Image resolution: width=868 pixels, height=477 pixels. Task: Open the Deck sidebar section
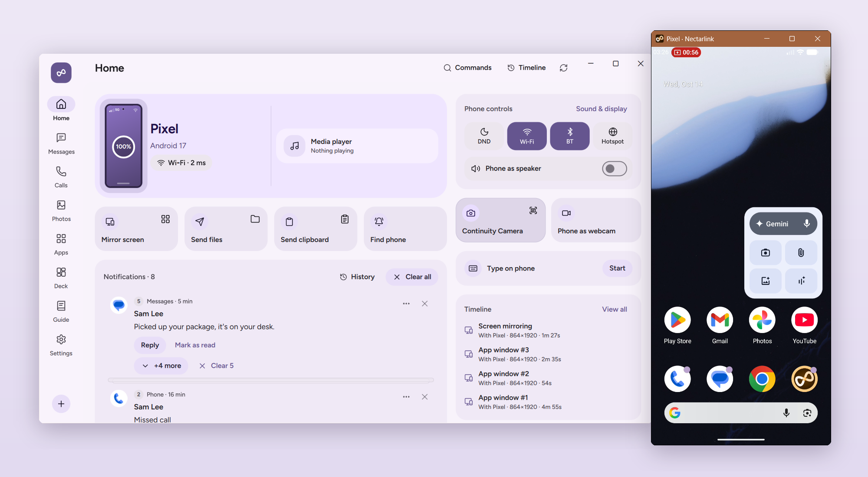(x=61, y=278)
